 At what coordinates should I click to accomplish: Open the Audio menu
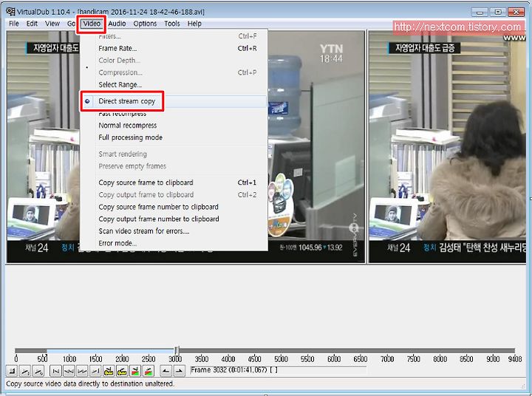point(117,24)
